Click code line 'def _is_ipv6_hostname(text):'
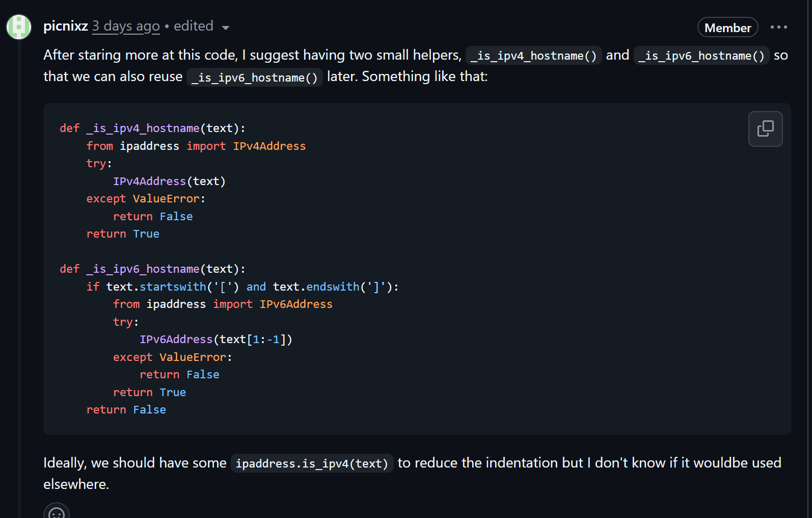Screen dimensions: 812x518 click(152, 269)
